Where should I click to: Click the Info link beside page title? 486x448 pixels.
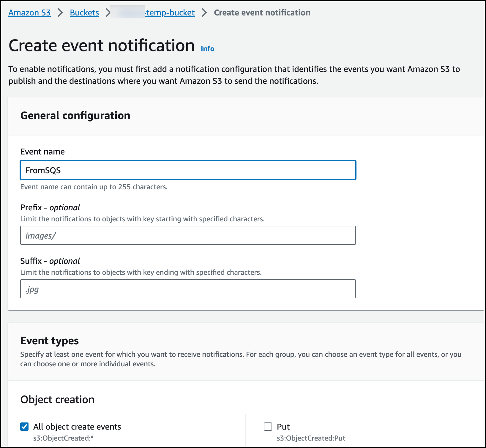[207, 49]
